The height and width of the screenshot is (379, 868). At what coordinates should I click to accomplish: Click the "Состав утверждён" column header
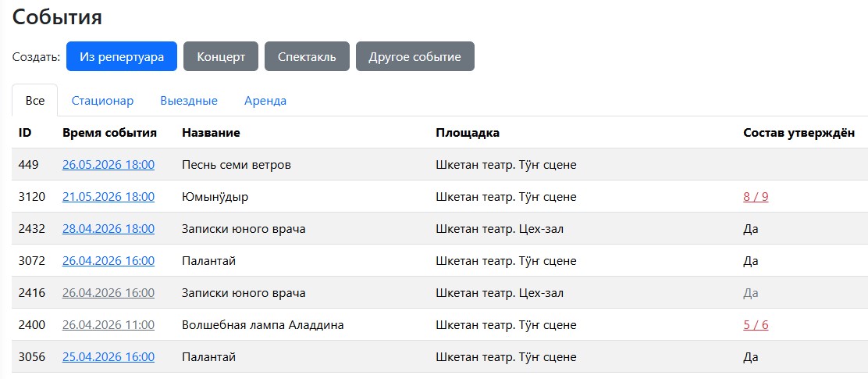(799, 133)
